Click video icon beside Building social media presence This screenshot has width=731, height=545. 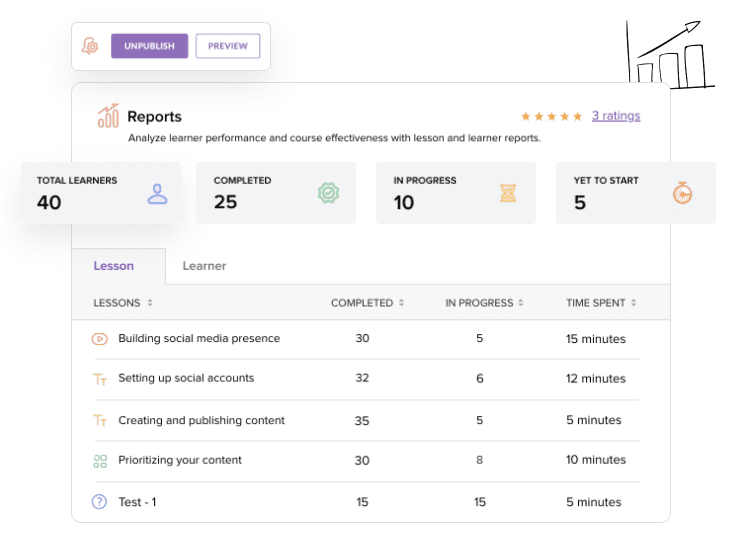click(x=99, y=339)
